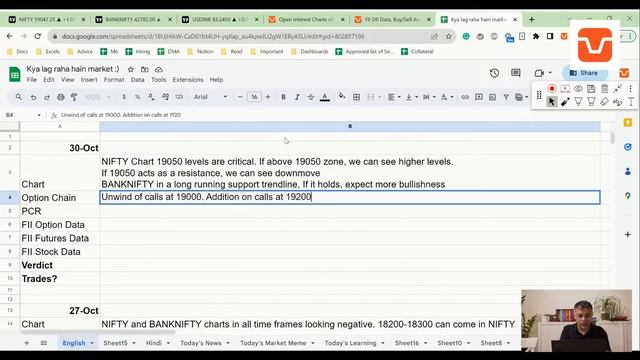Create a filter with funnel icon
Screen dimensions: 640x360
click(506, 97)
